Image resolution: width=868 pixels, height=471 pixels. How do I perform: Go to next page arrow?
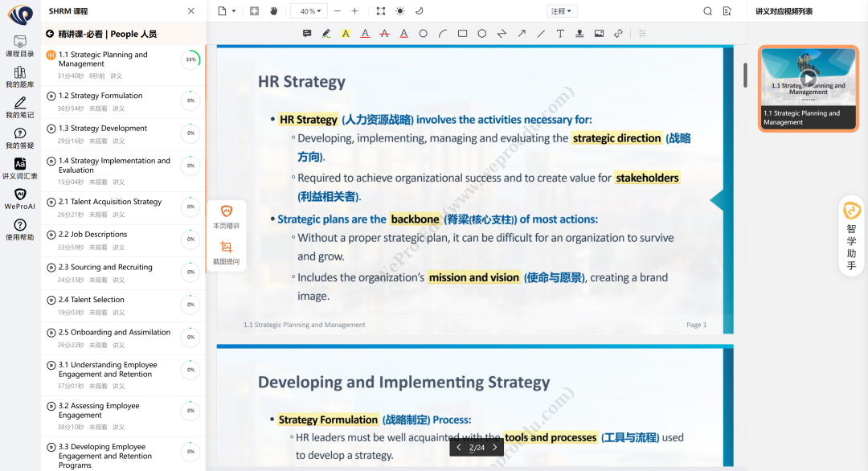point(494,448)
